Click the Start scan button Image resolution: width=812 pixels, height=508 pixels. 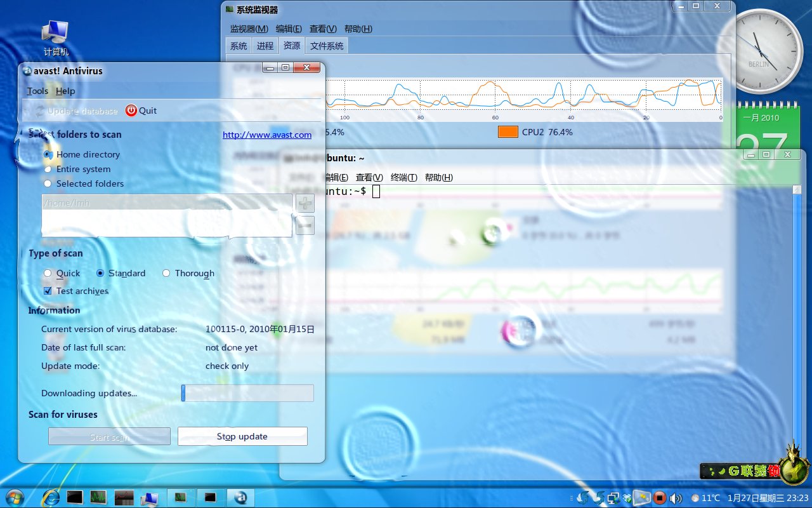pyautogui.click(x=109, y=436)
